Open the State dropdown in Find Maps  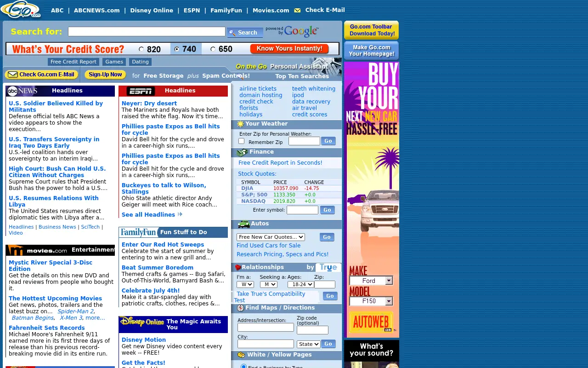click(x=308, y=344)
